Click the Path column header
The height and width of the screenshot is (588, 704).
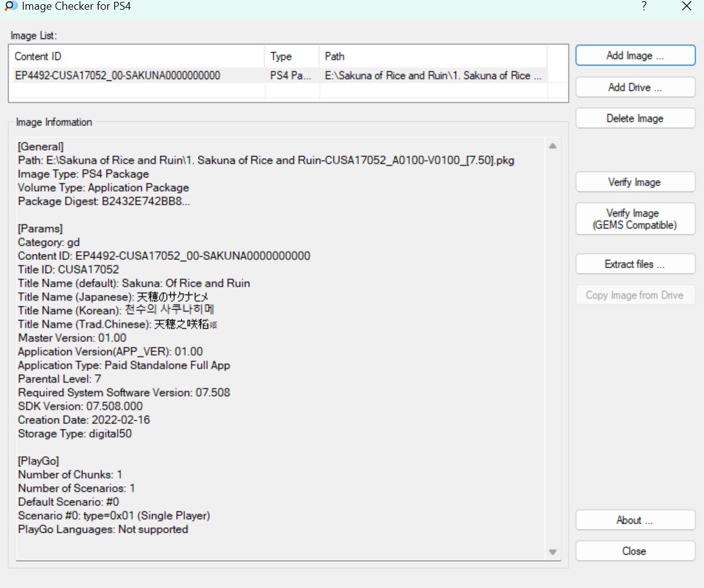point(433,56)
